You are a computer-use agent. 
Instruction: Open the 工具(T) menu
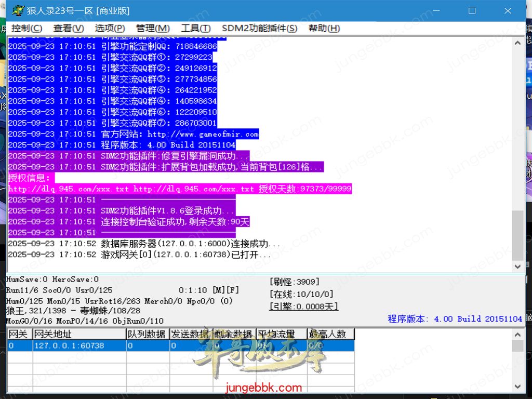coord(195,28)
